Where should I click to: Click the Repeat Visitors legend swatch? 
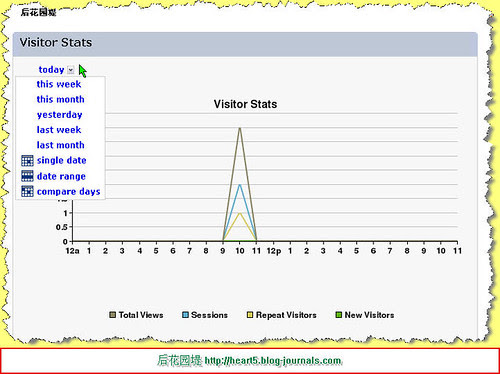point(250,315)
